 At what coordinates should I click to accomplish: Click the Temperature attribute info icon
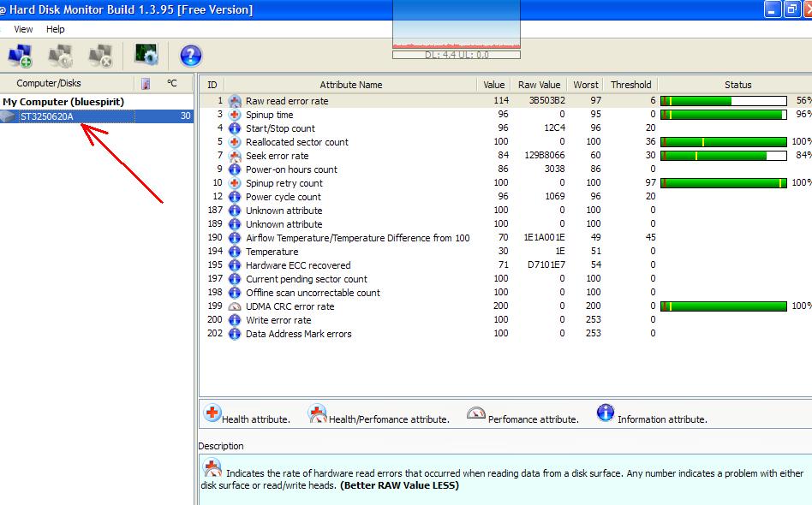pyautogui.click(x=235, y=252)
